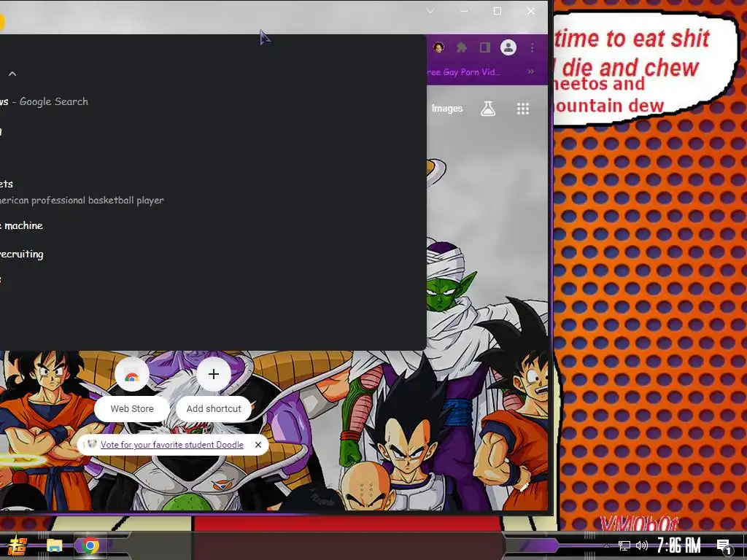This screenshot has width=747, height=560.
Task: Open Vote for your favorite student Doodle
Action: (x=172, y=444)
